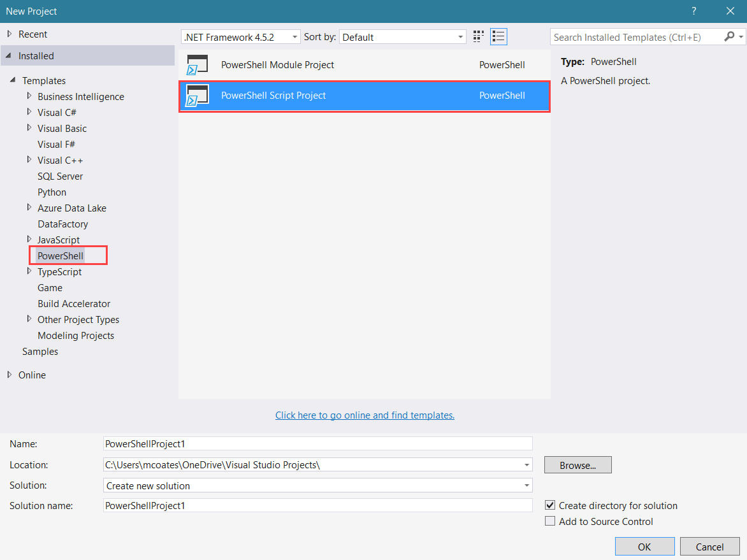The height and width of the screenshot is (560, 747).
Task: Expand the Azure Data Lake node
Action: pyautogui.click(x=29, y=207)
